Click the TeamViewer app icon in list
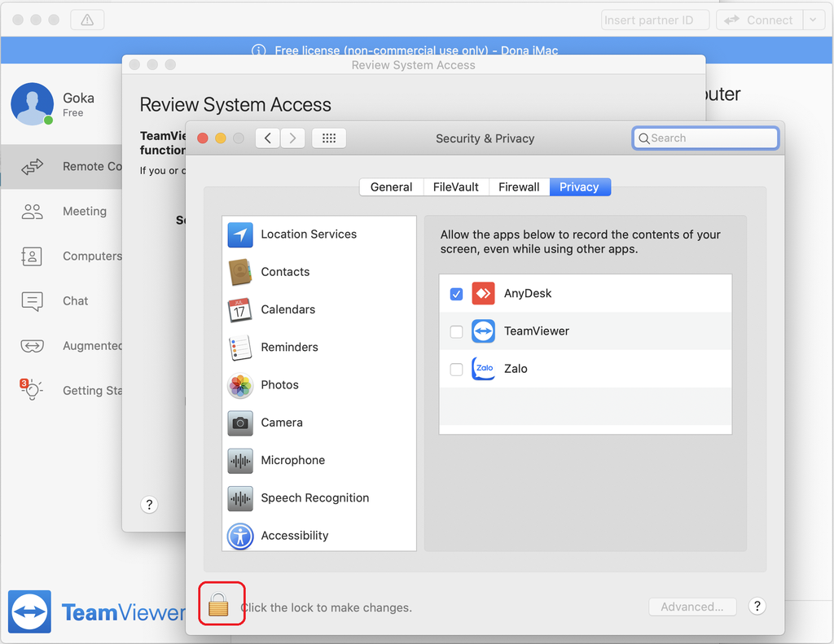 483,331
